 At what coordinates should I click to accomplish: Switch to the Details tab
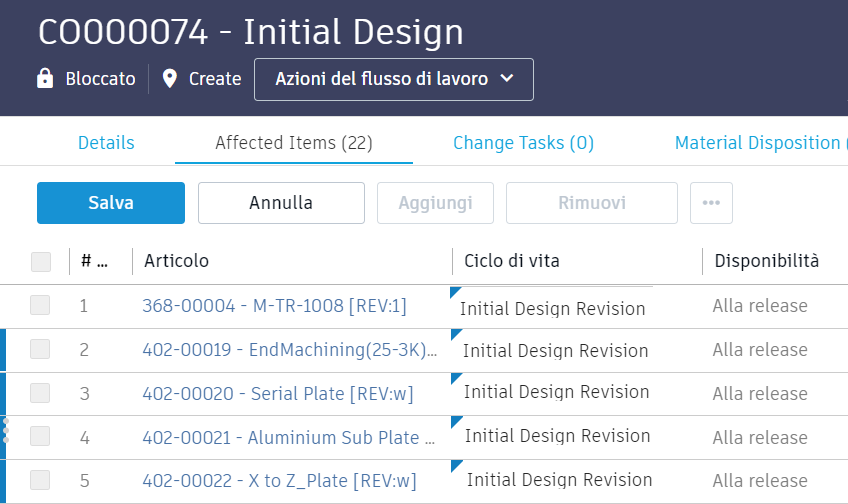point(106,143)
